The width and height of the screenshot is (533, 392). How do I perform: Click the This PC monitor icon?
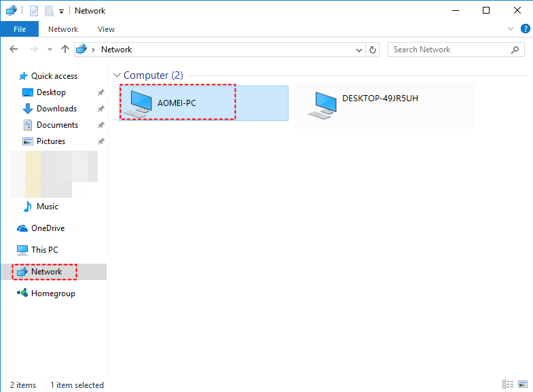point(22,250)
